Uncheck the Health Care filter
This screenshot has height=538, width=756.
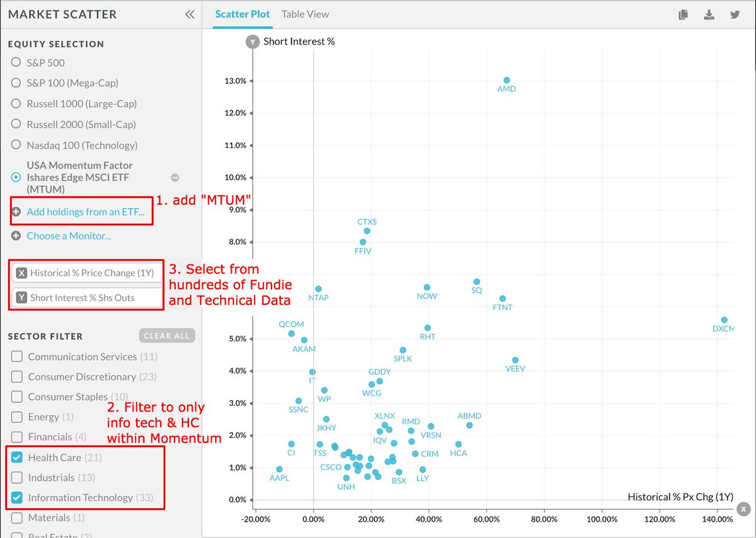click(17, 457)
